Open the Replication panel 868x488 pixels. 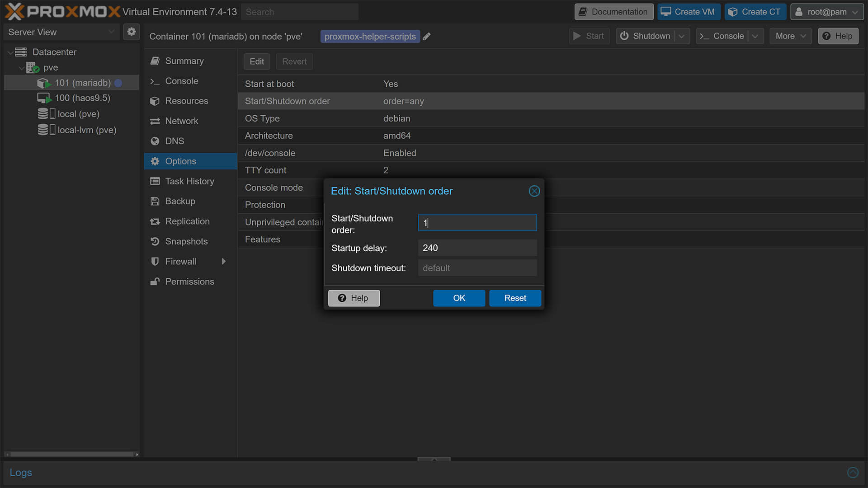point(187,221)
